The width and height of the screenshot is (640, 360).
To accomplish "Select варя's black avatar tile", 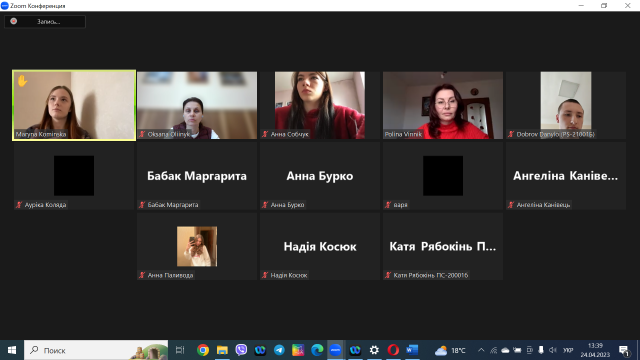I will click(443, 176).
